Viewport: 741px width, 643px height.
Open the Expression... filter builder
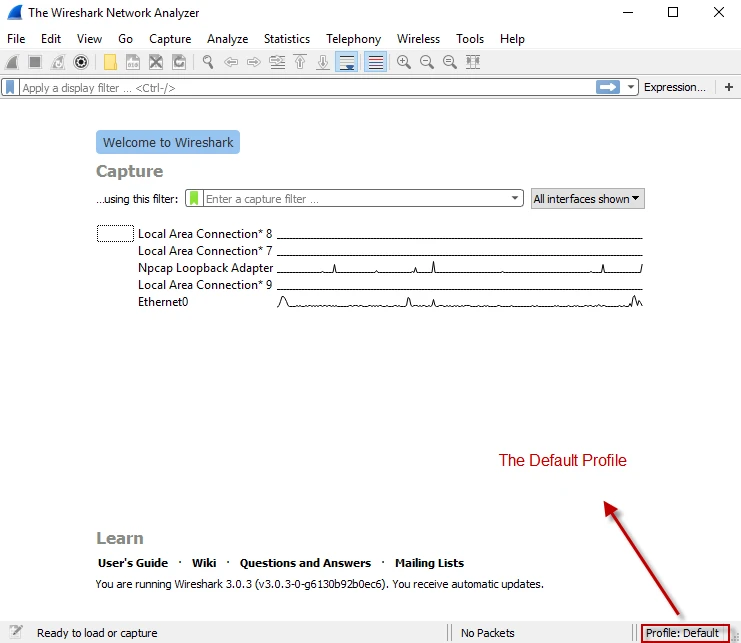click(675, 87)
